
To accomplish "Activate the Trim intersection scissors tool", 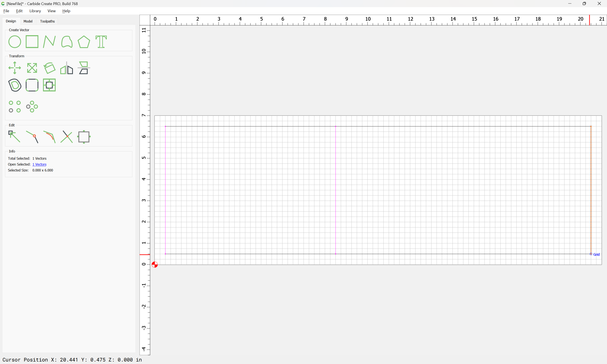I will 67,137.
